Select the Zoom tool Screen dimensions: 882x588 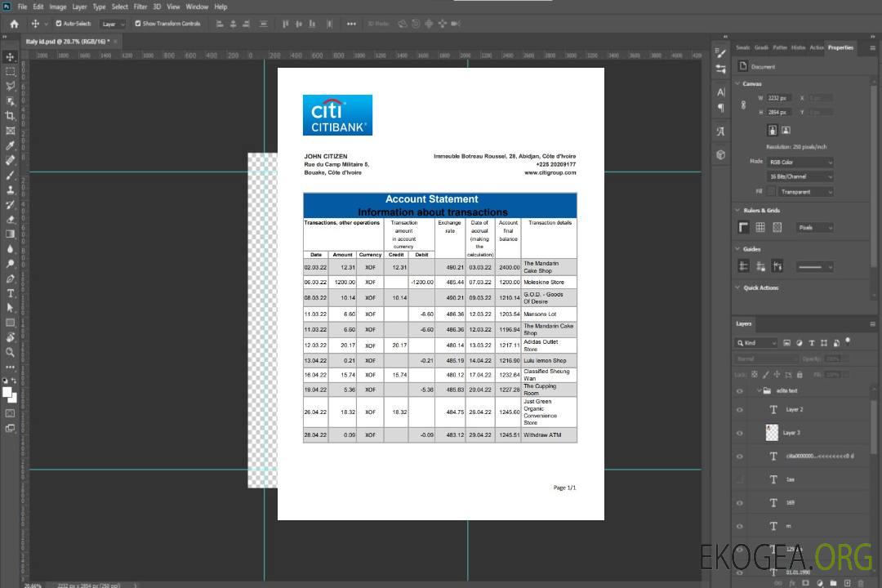coord(10,352)
